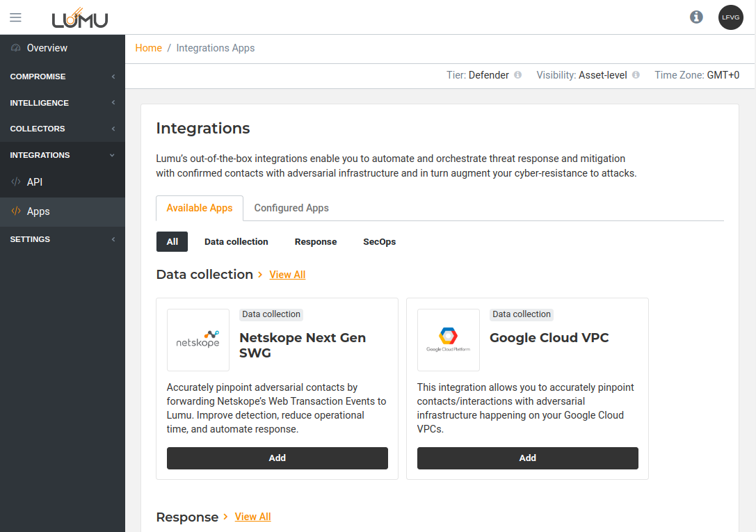The image size is (756, 532).
Task: Open Overview in the sidebar
Action: [47, 48]
